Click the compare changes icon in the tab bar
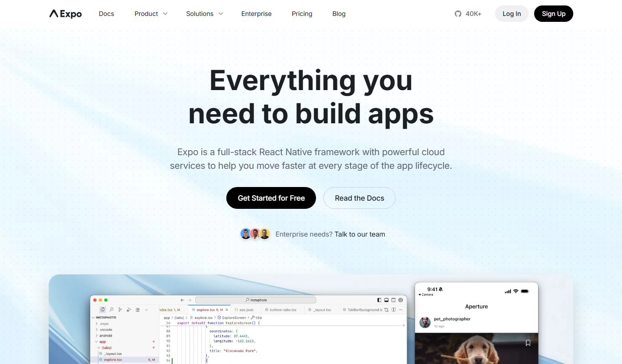 pos(386,310)
